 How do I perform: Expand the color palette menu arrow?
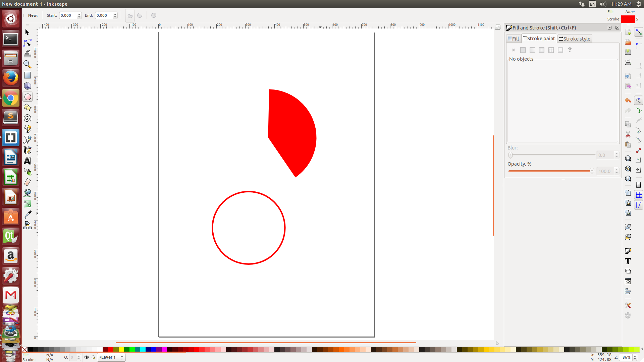coord(642,349)
